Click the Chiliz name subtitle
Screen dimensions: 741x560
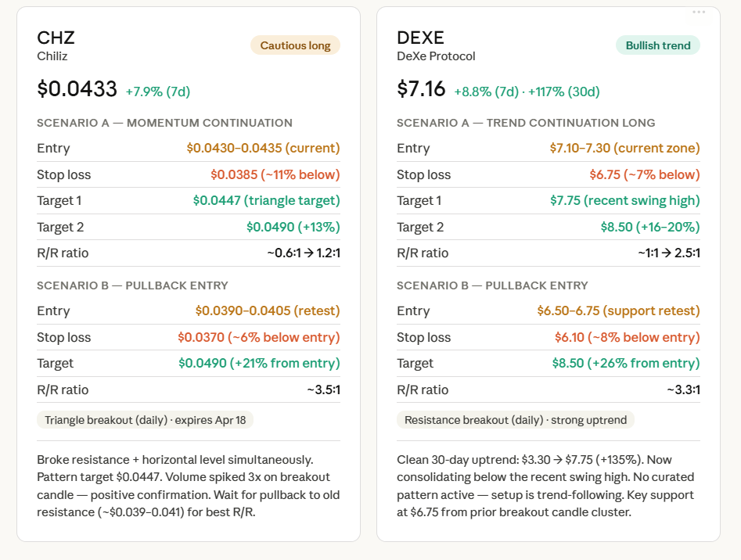(54, 56)
